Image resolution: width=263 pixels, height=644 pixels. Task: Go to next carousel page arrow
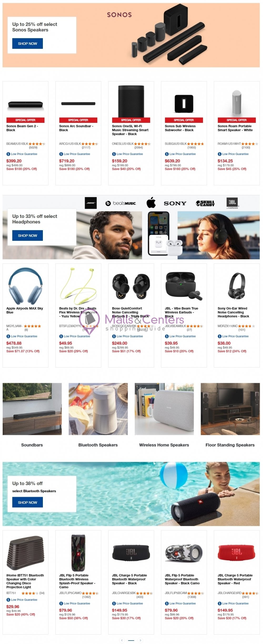pyautogui.click(x=140, y=640)
